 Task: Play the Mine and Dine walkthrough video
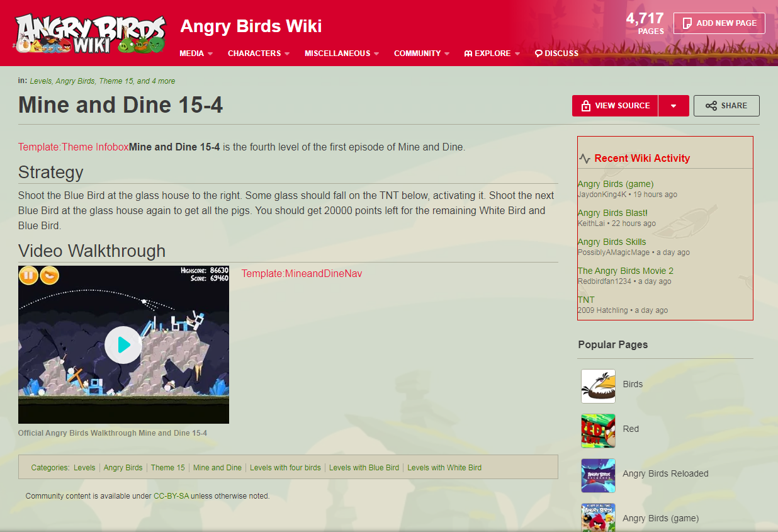(x=123, y=344)
